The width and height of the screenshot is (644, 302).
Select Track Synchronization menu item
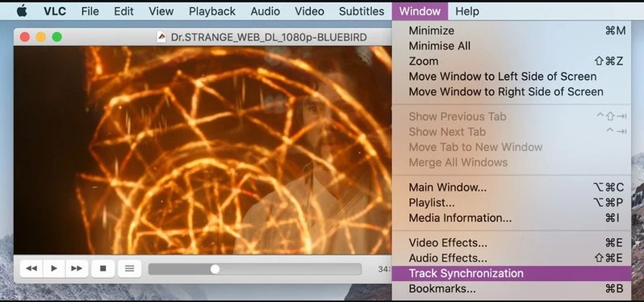coord(512,273)
